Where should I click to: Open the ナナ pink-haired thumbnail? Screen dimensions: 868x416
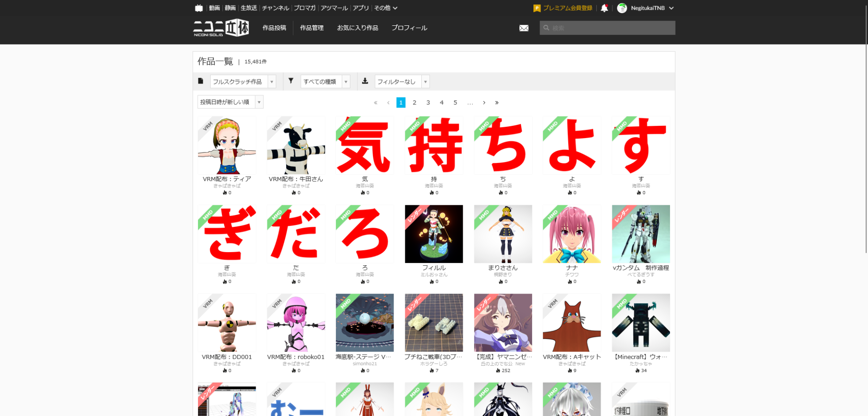coord(572,234)
